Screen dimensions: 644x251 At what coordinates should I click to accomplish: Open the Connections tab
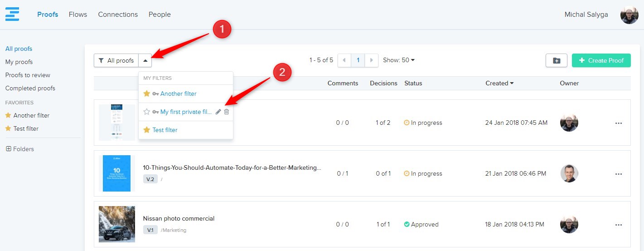(x=118, y=15)
